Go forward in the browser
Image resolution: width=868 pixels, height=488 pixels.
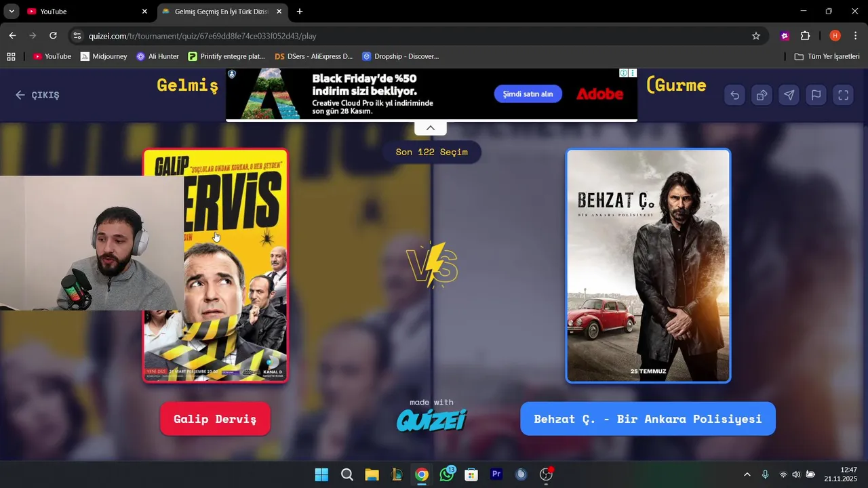point(33,36)
